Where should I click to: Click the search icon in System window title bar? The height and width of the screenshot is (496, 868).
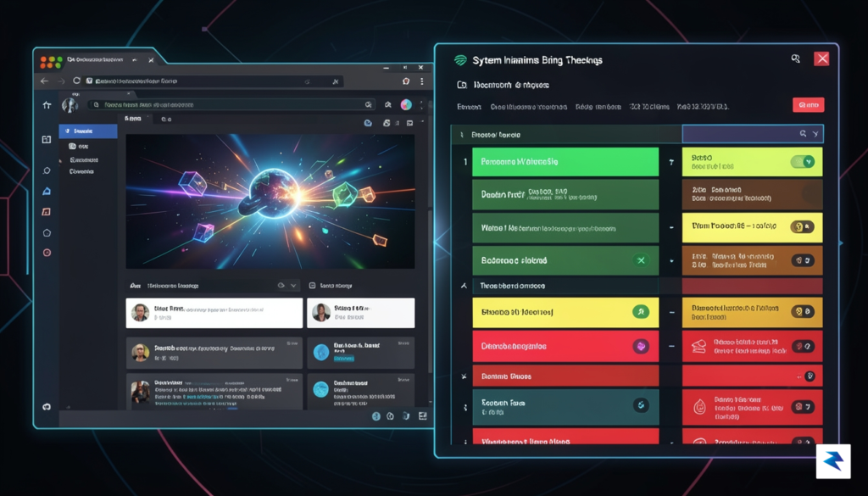795,59
